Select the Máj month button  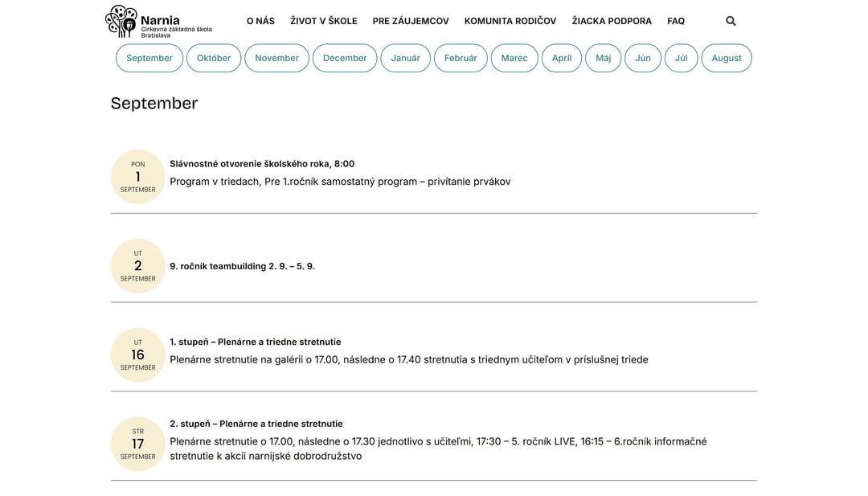point(604,58)
